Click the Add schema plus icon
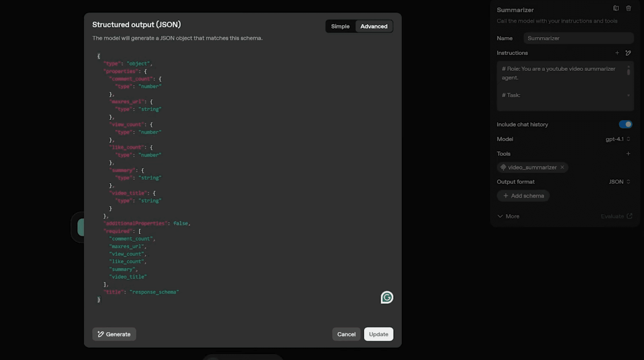Viewport: 644px width, 360px height. (505, 196)
